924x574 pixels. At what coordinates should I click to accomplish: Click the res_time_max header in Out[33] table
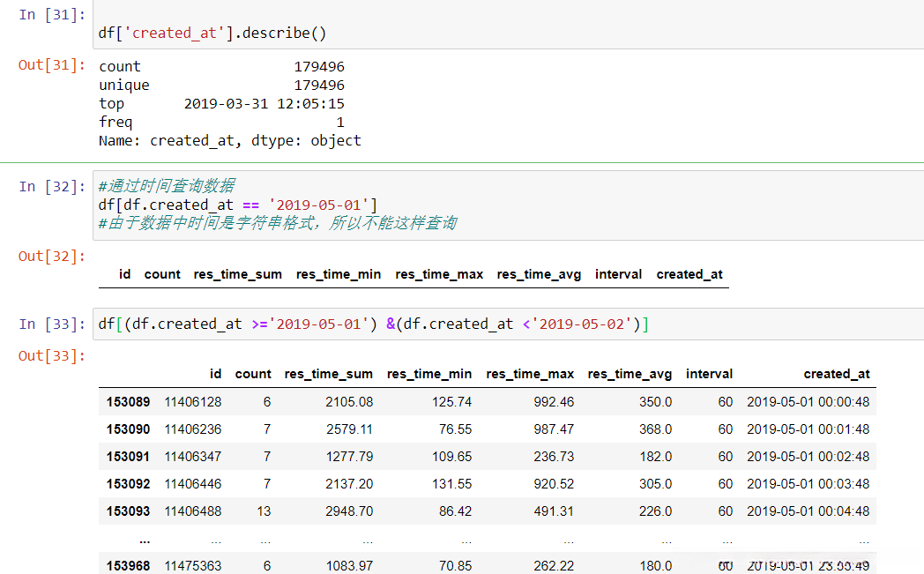[x=530, y=374]
